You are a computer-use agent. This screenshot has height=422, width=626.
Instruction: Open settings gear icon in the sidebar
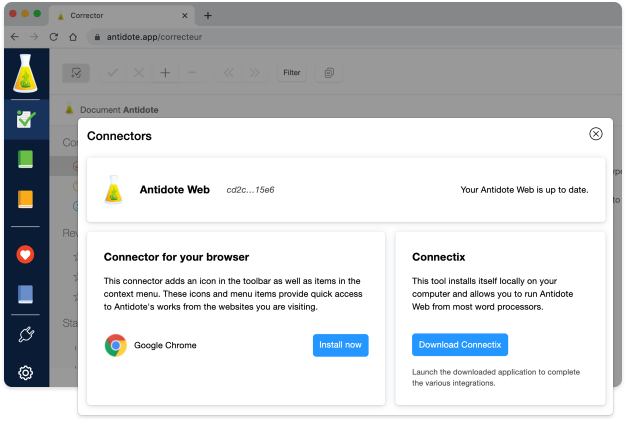(26, 373)
